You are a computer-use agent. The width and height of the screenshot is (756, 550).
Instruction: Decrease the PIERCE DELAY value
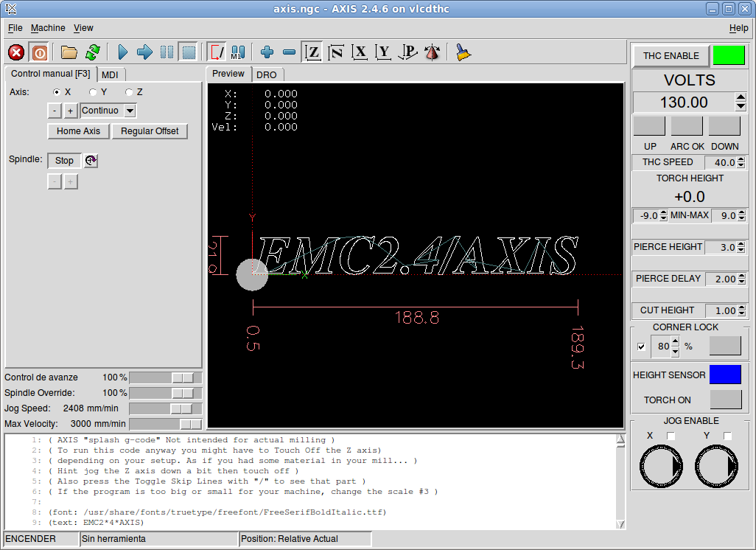[741, 282]
